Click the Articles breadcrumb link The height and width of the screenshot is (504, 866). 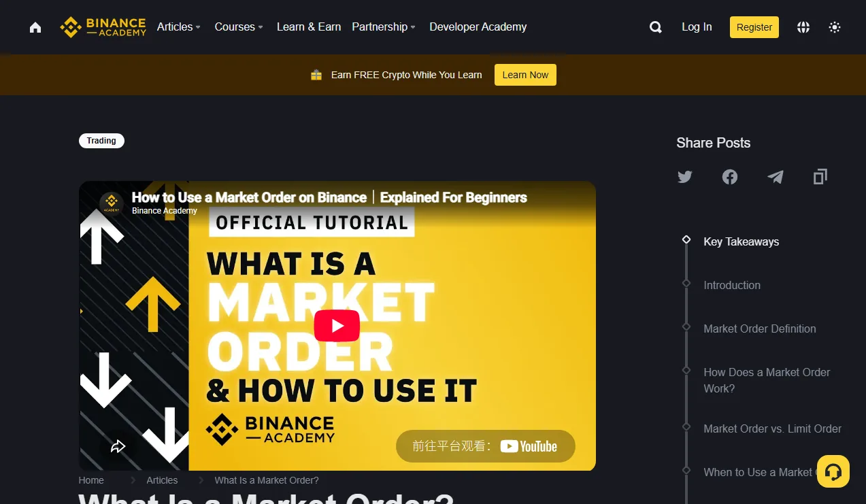coord(162,480)
